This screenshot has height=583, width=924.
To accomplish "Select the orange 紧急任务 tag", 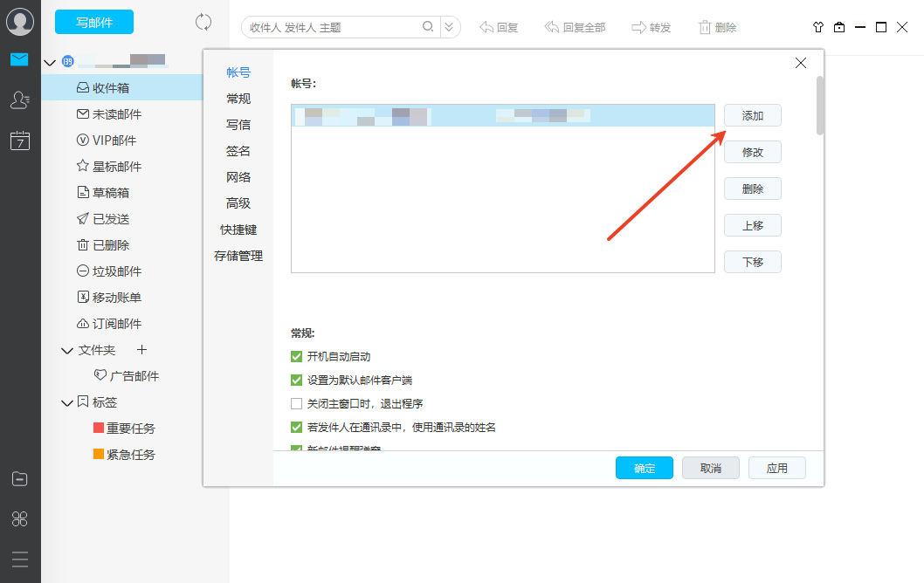I will point(124,455).
